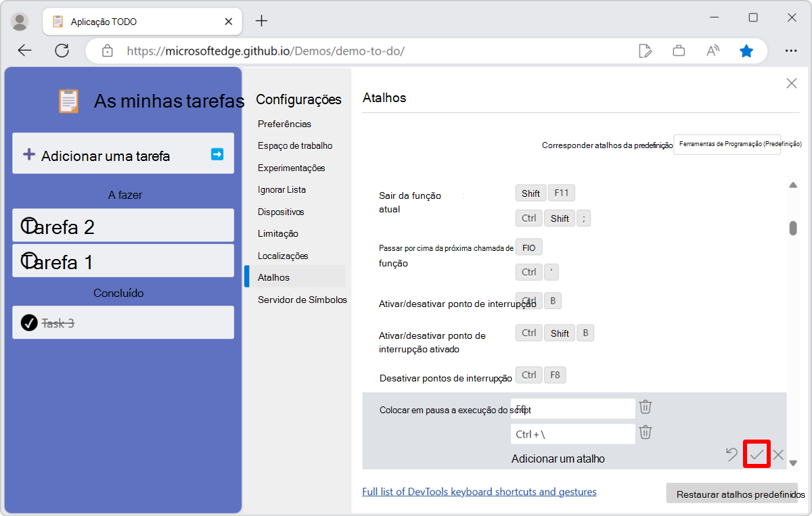This screenshot has height=516, width=812.
Task: Reload the page
Action: click(x=62, y=51)
